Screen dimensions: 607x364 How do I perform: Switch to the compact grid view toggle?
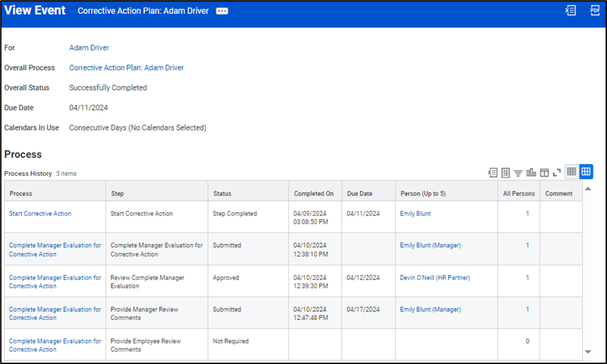click(572, 172)
